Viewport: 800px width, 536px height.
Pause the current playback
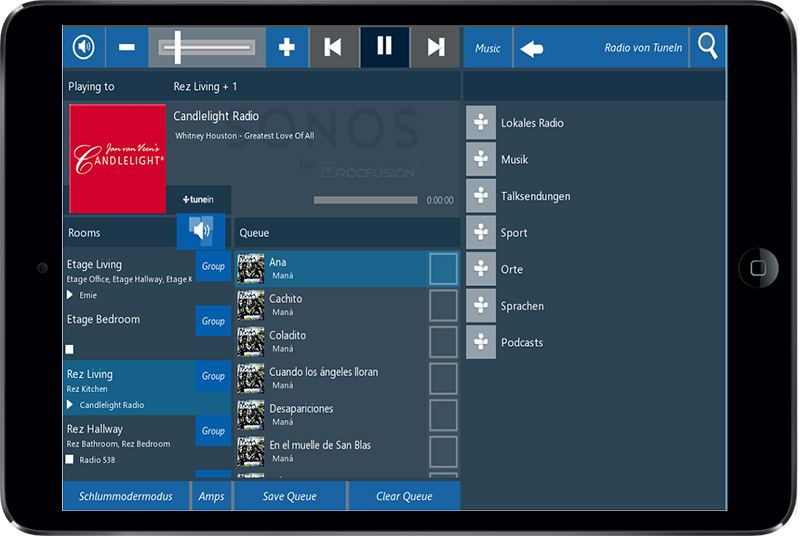[384, 47]
